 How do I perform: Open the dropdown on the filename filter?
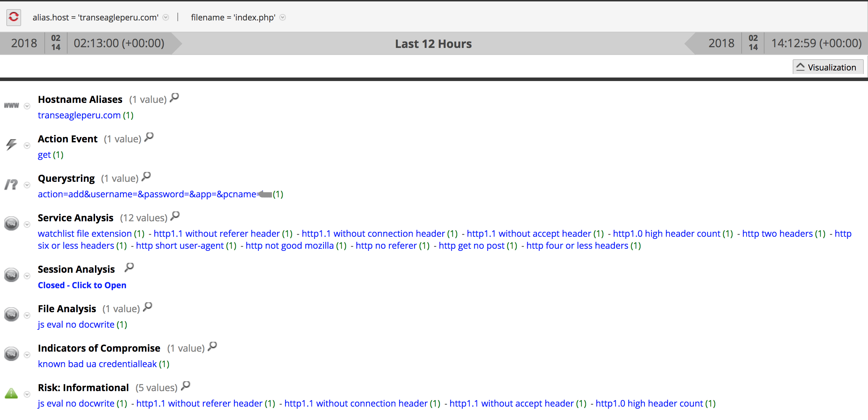click(x=282, y=17)
